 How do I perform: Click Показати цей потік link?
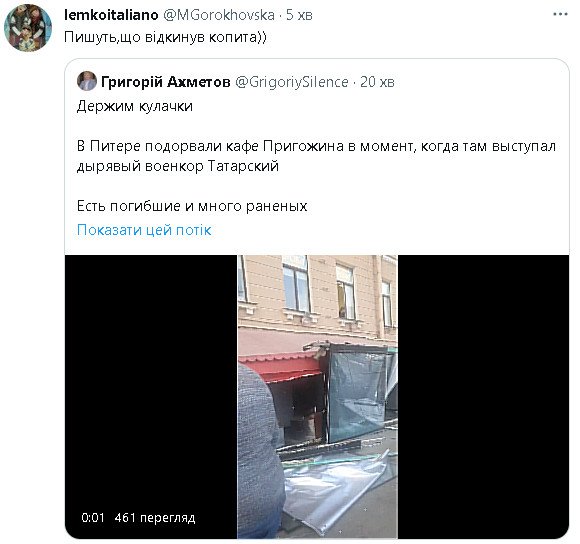click(144, 230)
